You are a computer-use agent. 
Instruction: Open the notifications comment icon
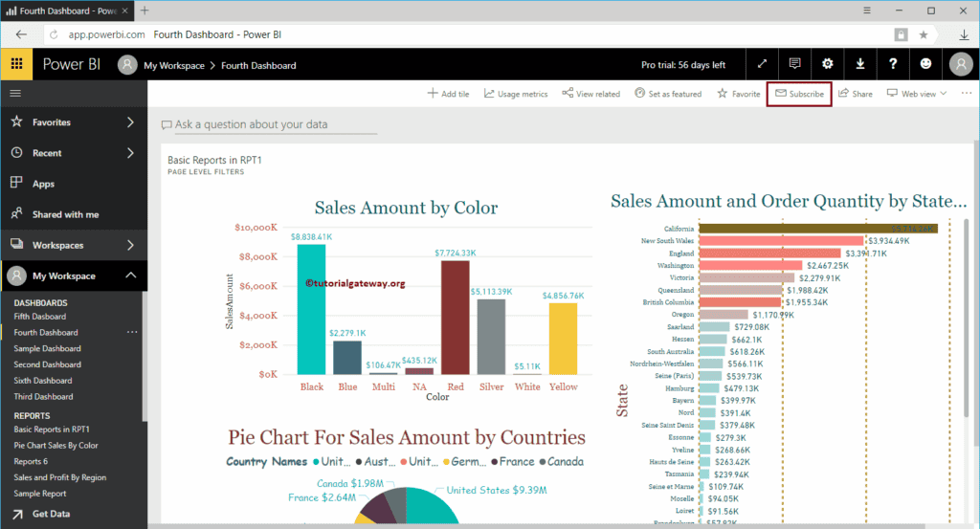coord(794,64)
